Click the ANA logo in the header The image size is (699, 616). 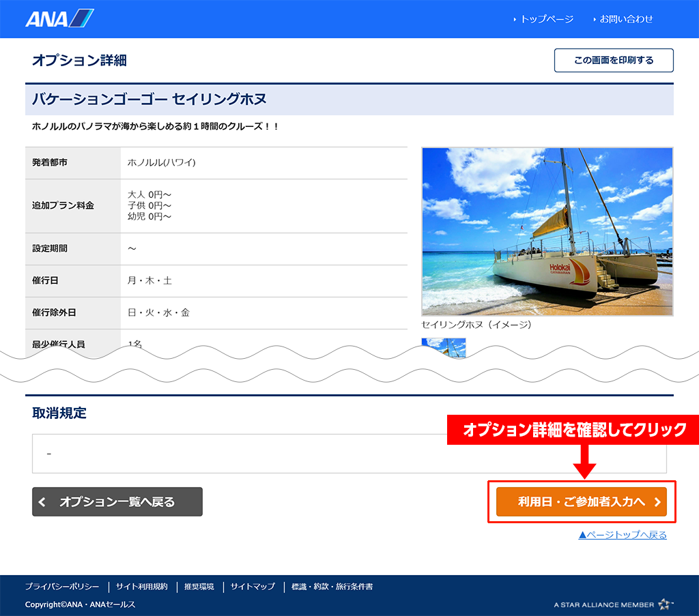[x=59, y=18]
